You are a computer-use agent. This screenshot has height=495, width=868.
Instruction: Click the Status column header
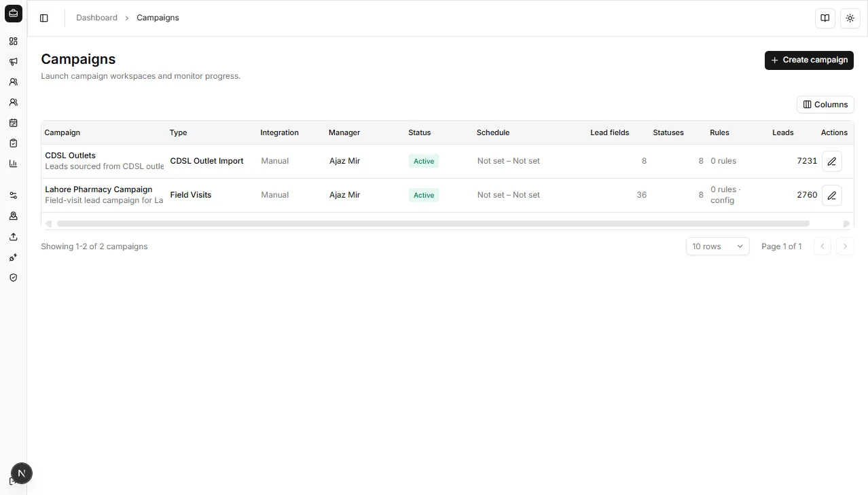[420, 132]
